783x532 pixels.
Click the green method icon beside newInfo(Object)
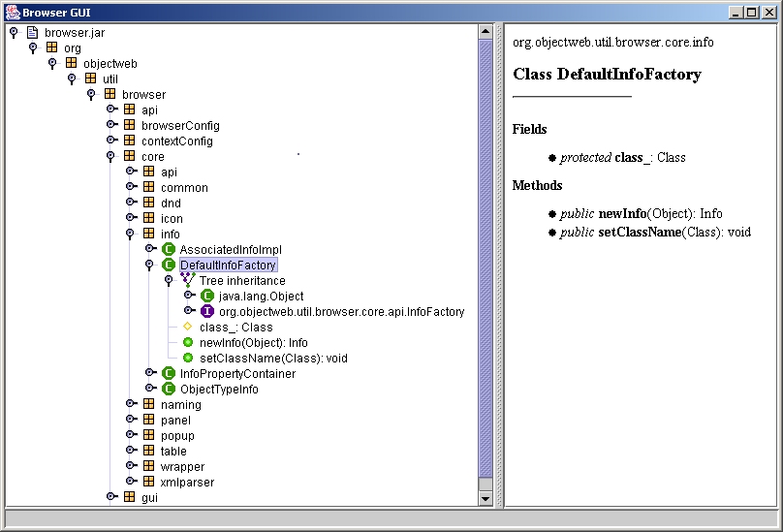click(x=188, y=342)
